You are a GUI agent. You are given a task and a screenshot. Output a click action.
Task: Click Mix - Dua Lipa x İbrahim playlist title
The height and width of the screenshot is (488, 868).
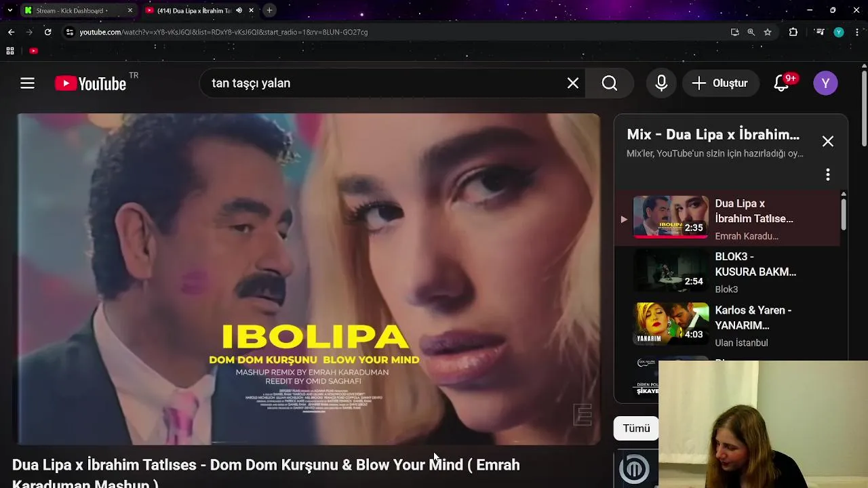point(713,134)
